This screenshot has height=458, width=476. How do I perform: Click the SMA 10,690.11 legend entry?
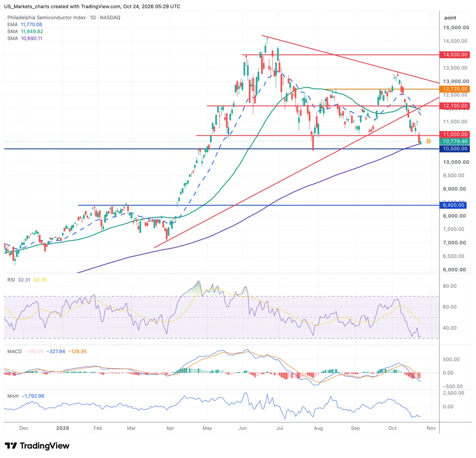pyautogui.click(x=25, y=38)
